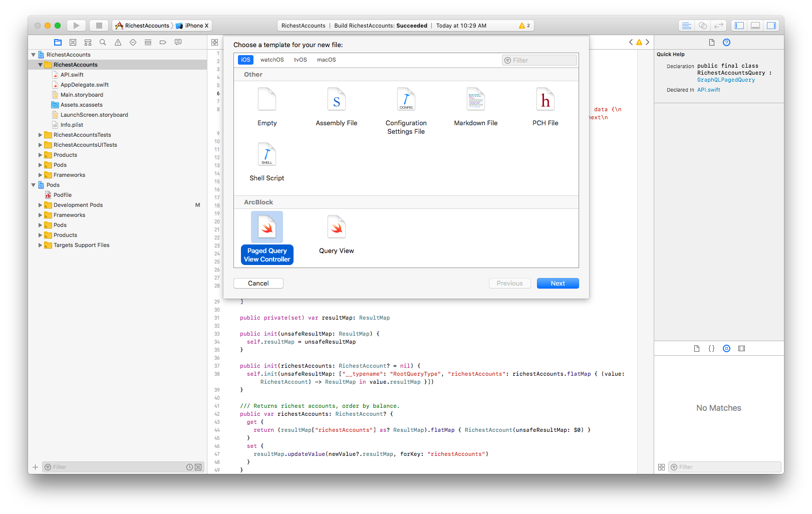This screenshot has height=514, width=812.
Task: Select the iOS platform tab
Action: pyautogui.click(x=245, y=60)
